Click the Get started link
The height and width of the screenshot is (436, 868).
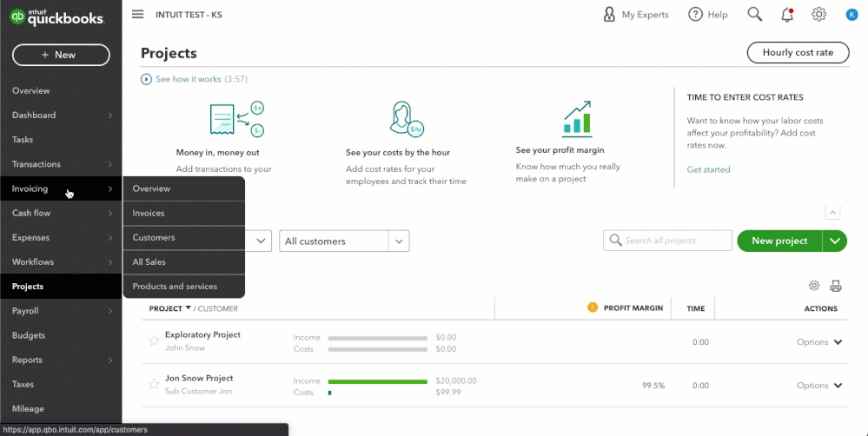(709, 169)
